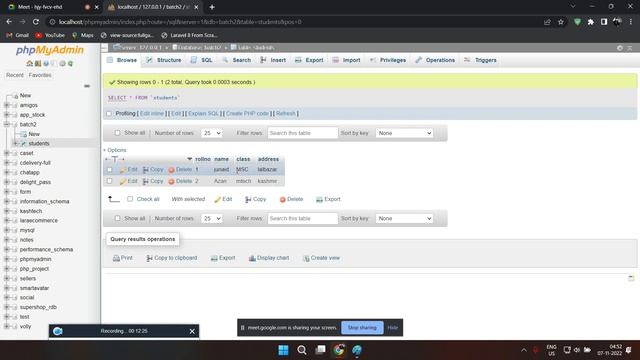Click Create view
Screen dimensions: 640x360
[321, 258]
